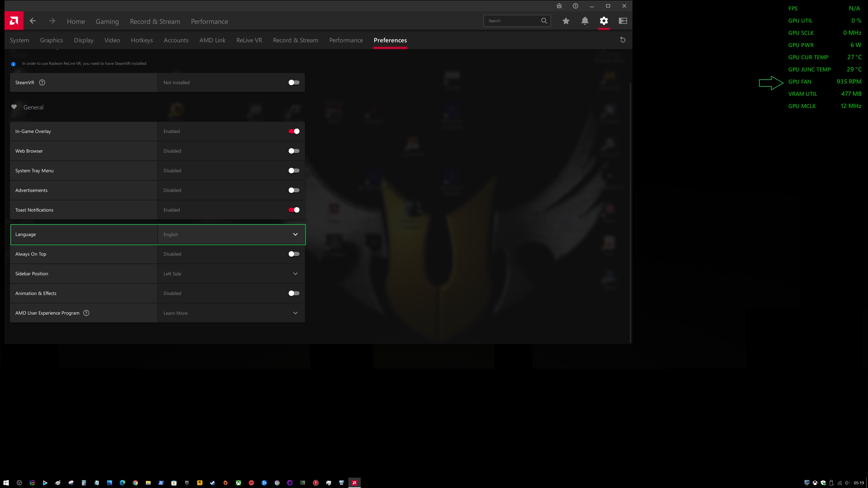Image resolution: width=868 pixels, height=488 pixels.
Task: Open Steam from the taskbar
Action: 213,483
